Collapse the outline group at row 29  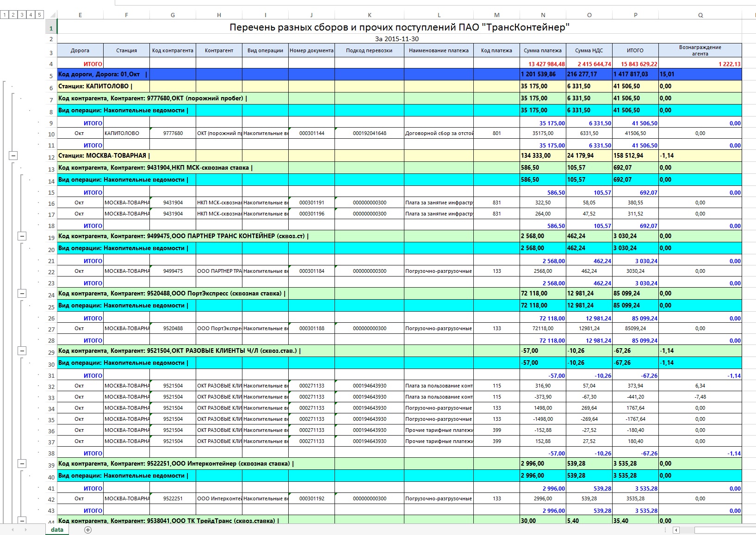[x=22, y=351]
